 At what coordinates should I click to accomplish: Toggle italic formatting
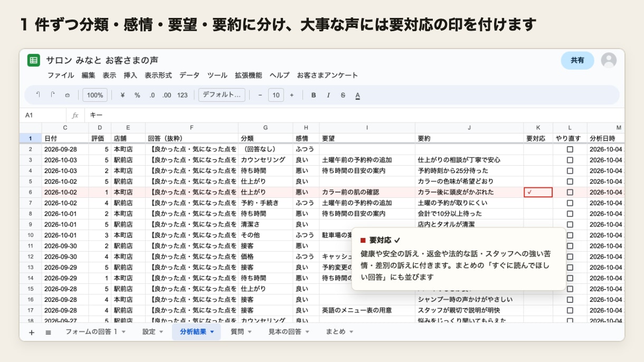tap(328, 95)
